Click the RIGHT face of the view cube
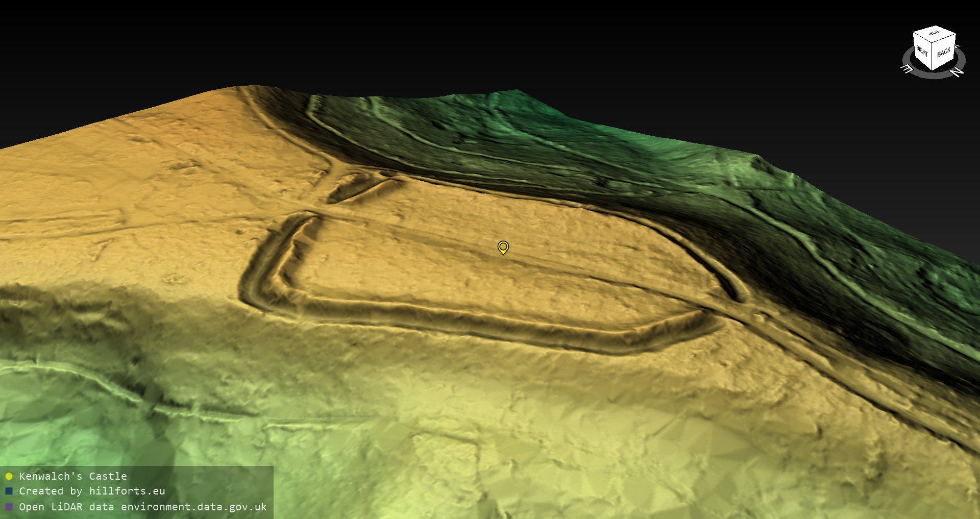The width and height of the screenshot is (980, 519). pos(922,52)
